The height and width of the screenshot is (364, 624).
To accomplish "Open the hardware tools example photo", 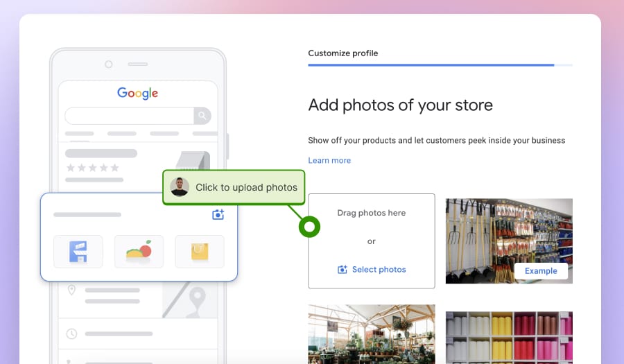I will (x=509, y=241).
